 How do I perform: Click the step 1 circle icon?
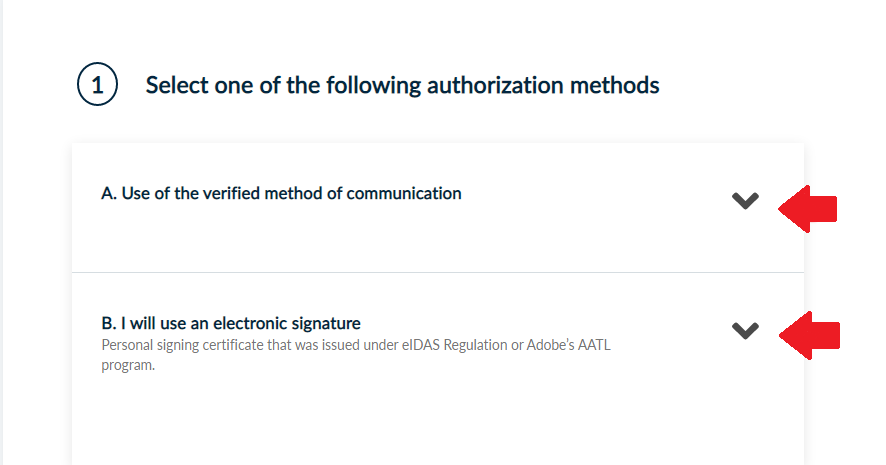point(97,85)
